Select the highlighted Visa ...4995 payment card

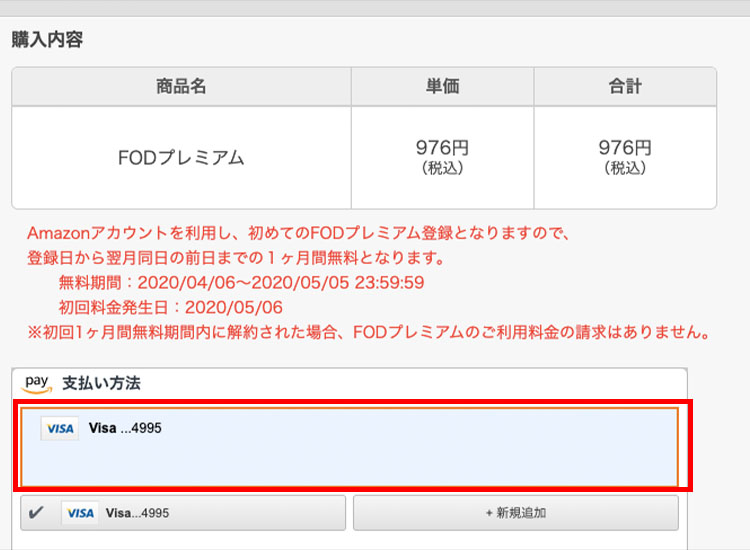click(350, 447)
